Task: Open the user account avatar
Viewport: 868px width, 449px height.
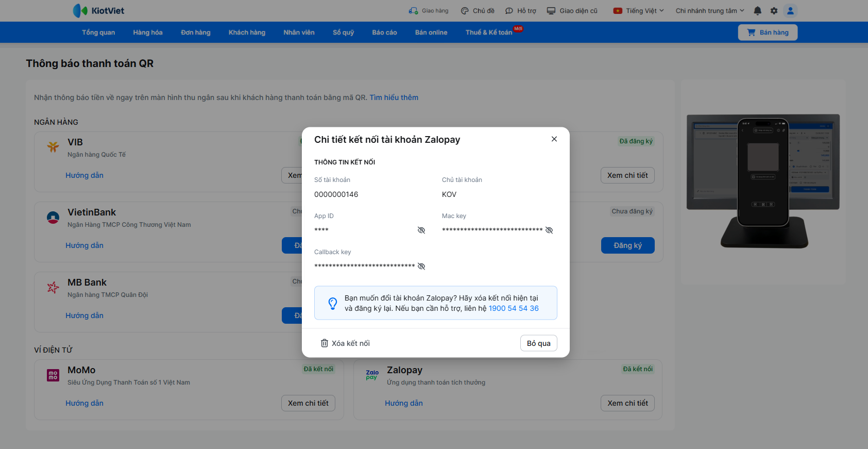Action: [790, 11]
